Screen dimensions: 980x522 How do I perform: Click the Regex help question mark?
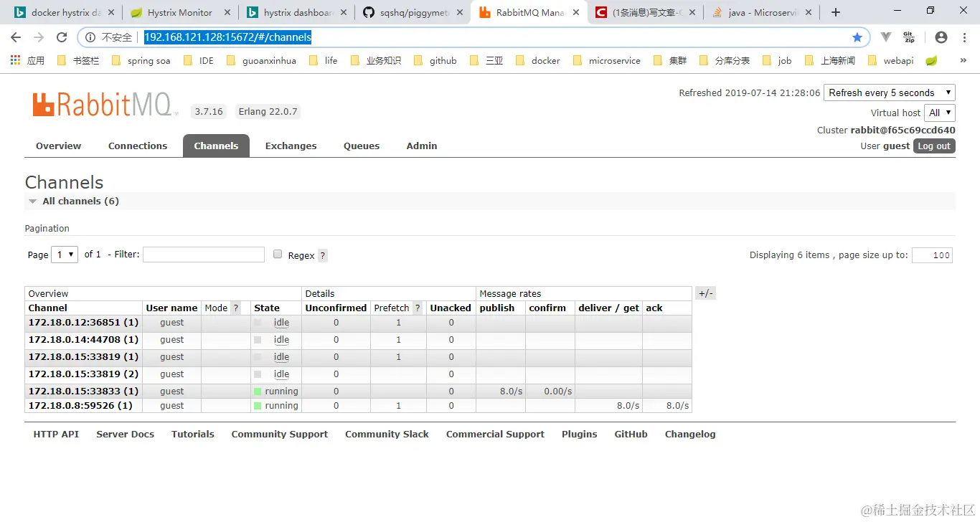[323, 255]
